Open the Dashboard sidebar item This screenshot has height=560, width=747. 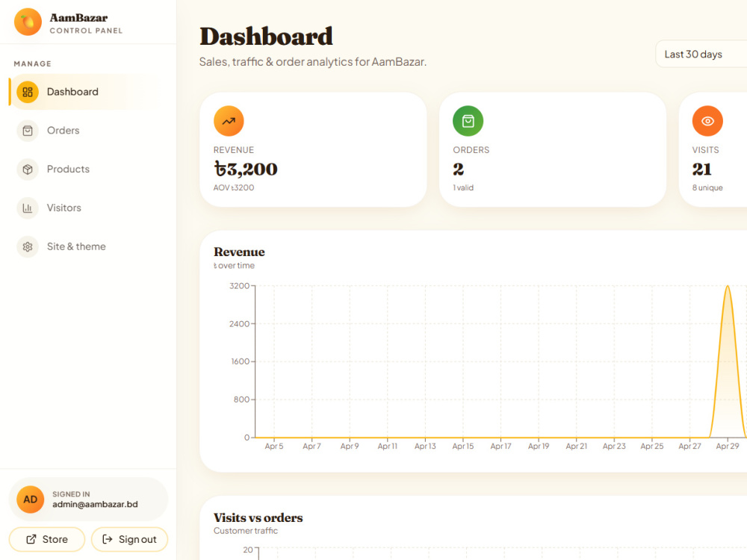click(88, 92)
